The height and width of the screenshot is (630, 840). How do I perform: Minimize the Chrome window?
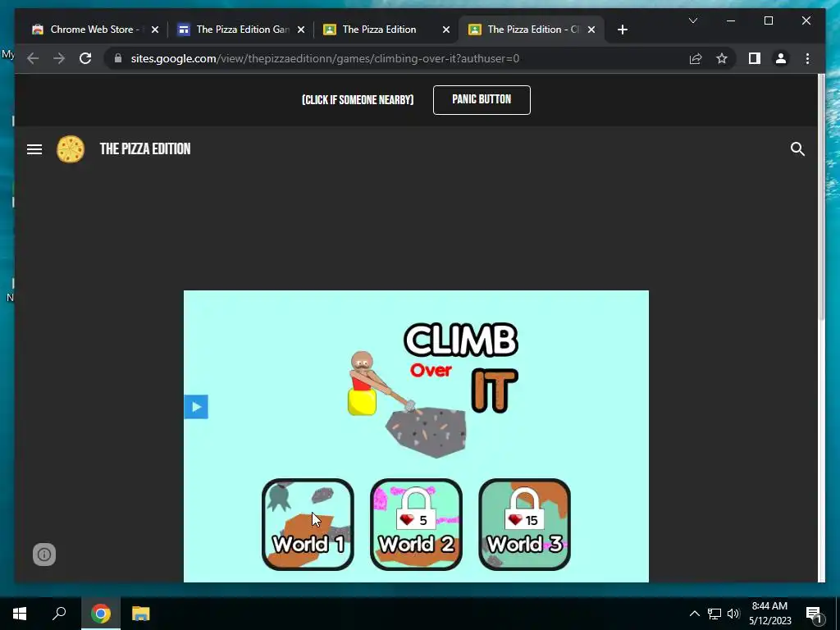tap(731, 21)
